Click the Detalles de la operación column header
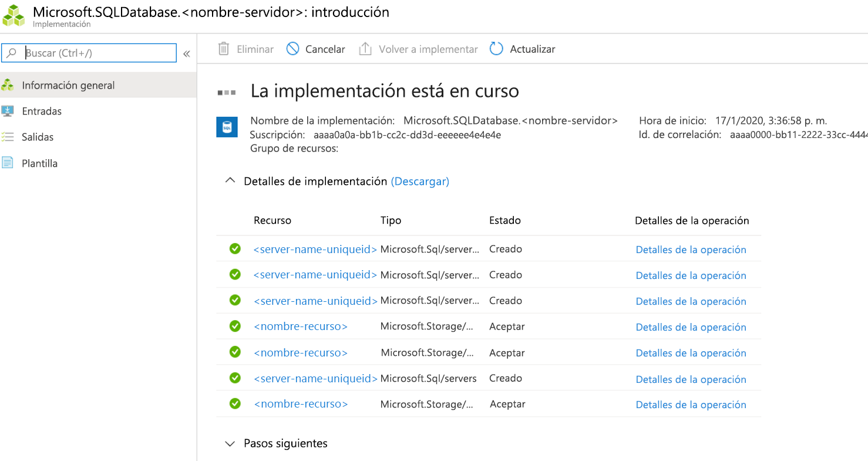This screenshot has height=461, width=868. (x=692, y=221)
